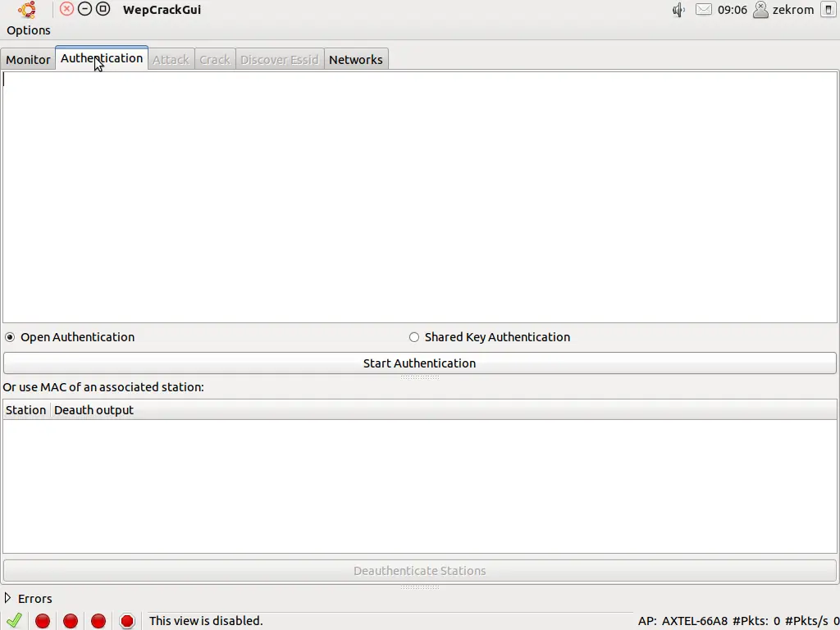840x630 pixels.
Task: Maximize the WepCrackGui window
Action: (x=103, y=9)
